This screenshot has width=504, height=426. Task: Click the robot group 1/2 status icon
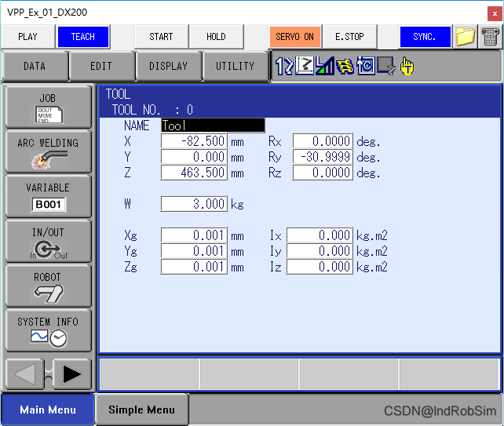pos(284,66)
